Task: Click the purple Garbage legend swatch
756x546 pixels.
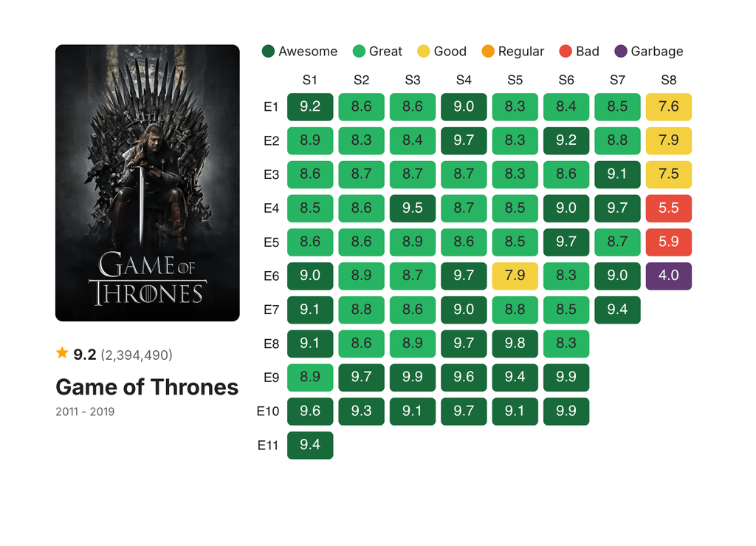Action: pyautogui.click(x=621, y=51)
